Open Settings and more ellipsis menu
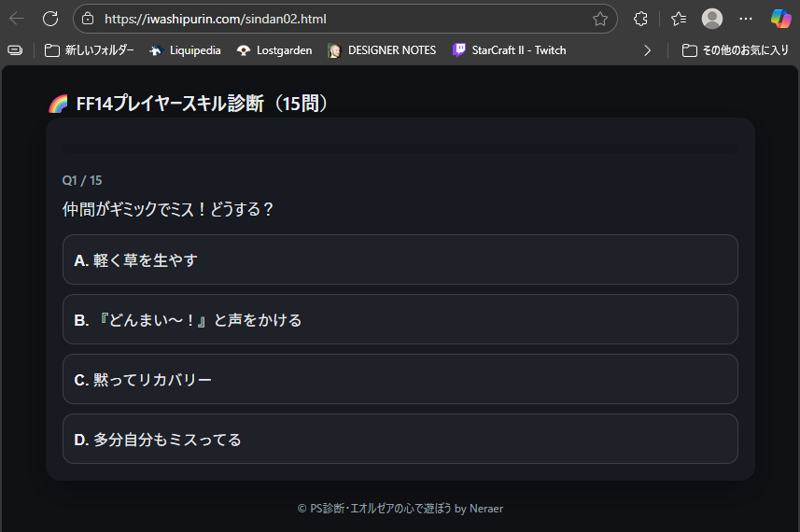The height and width of the screenshot is (532, 800). (746, 19)
